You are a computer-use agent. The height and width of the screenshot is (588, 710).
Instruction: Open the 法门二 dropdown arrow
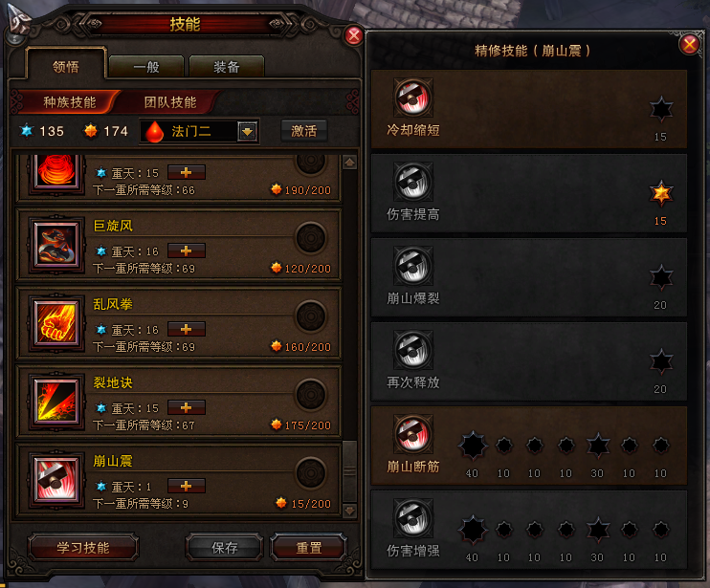point(247,132)
